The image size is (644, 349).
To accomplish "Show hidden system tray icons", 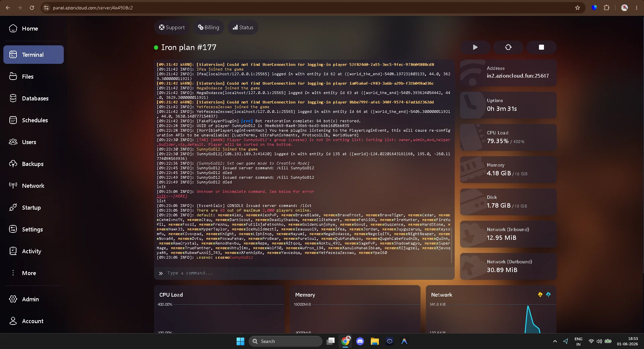I will [555, 341].
